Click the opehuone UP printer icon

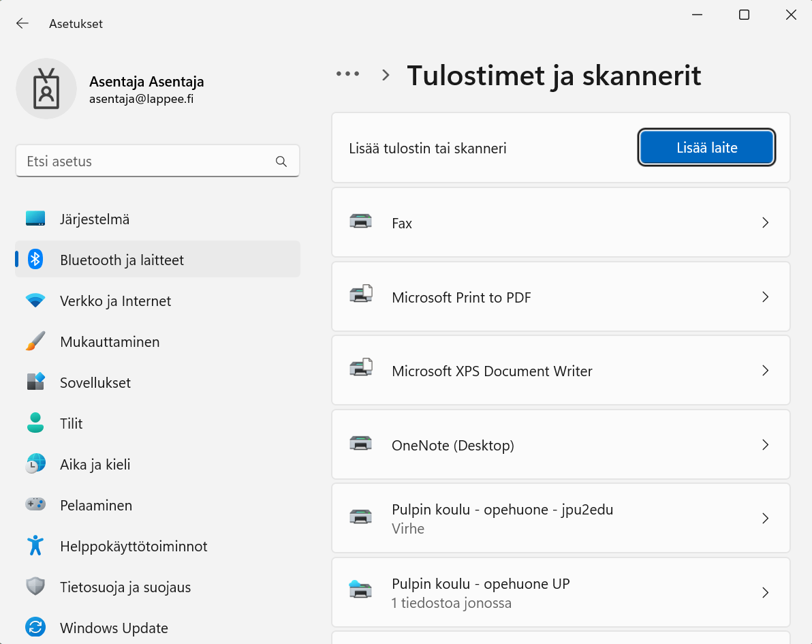[x=360, y=589]
